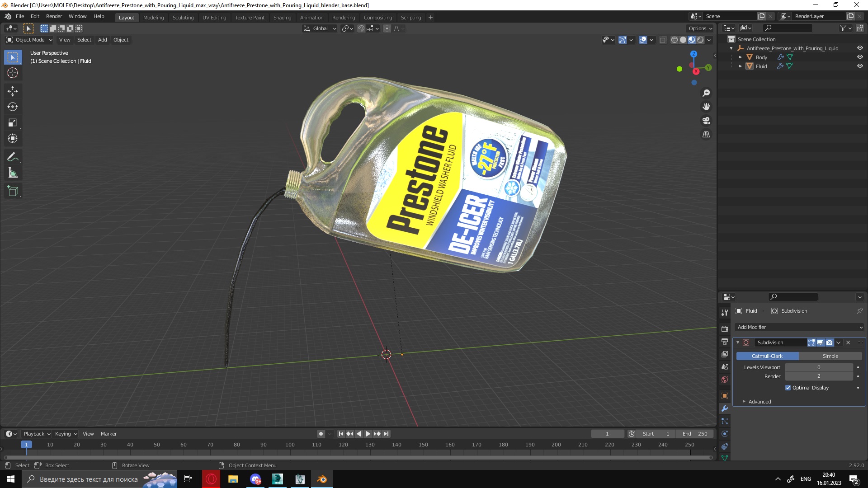
Task: Select the Scale tool
Action: click(13, 123)
